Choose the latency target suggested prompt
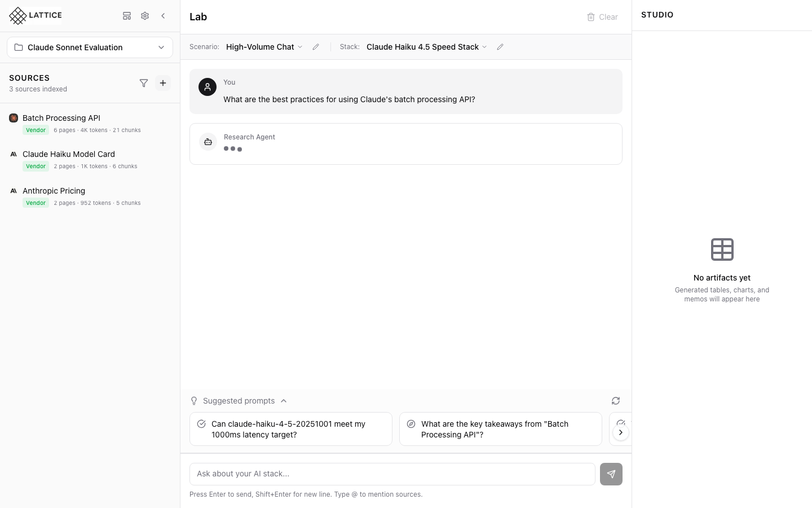Viewport: 812px width, 508px height. [x=291, y=429]
